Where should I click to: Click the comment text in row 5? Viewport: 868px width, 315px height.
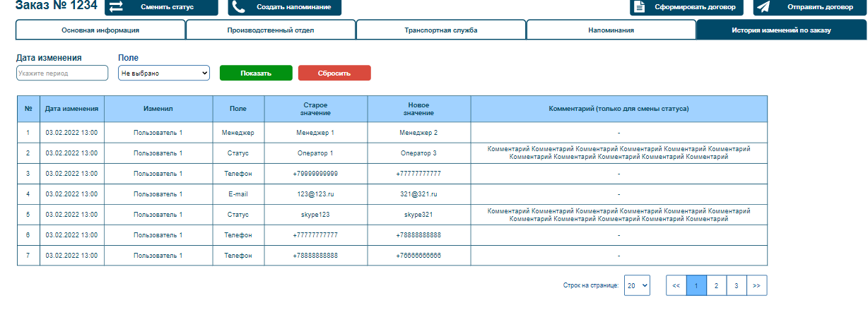coord(619,215)
